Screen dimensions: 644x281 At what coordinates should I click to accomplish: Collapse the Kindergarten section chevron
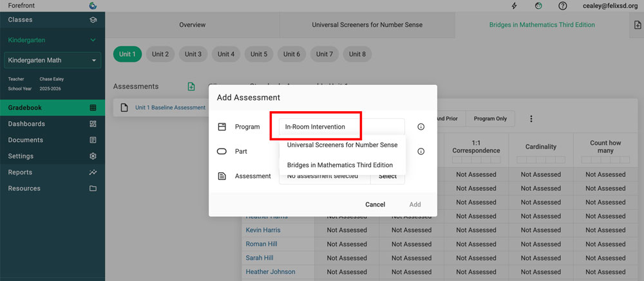point(93,41)
